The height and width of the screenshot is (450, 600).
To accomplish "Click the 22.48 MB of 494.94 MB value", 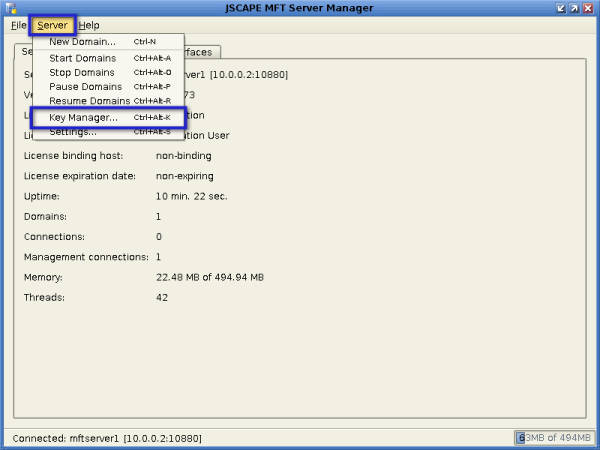I will pyautogui.click(x=210, y=277).
